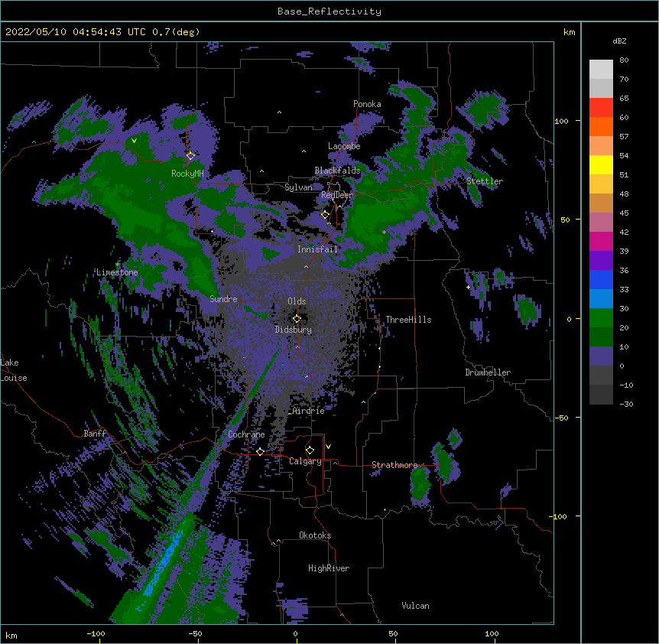Click the Didsbury town label
The image size is (659, 644).
point(294,330)
